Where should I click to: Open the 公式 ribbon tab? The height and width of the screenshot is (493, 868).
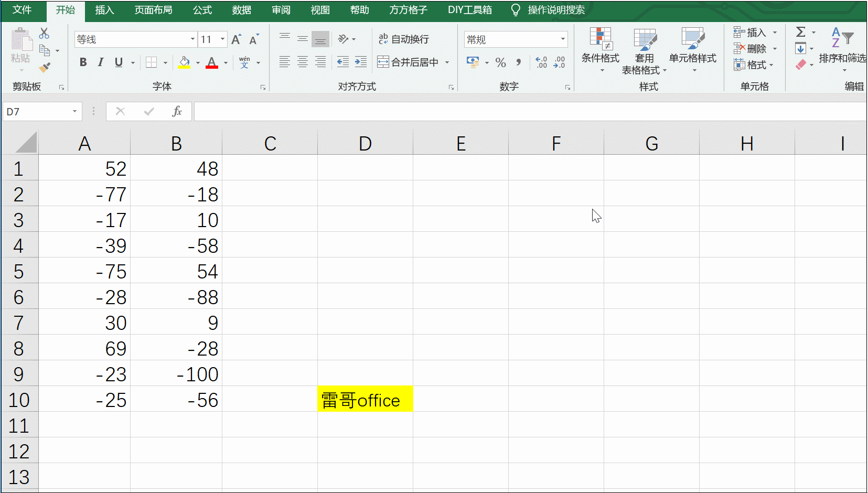pos(202,10)
